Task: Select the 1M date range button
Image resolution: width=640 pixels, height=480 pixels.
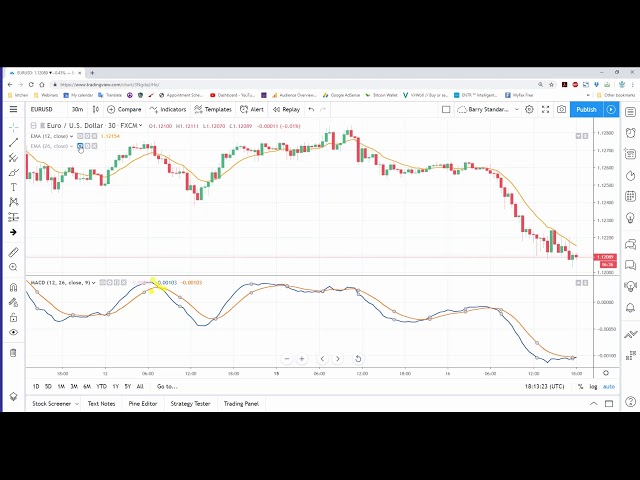Action: (61, 386)
